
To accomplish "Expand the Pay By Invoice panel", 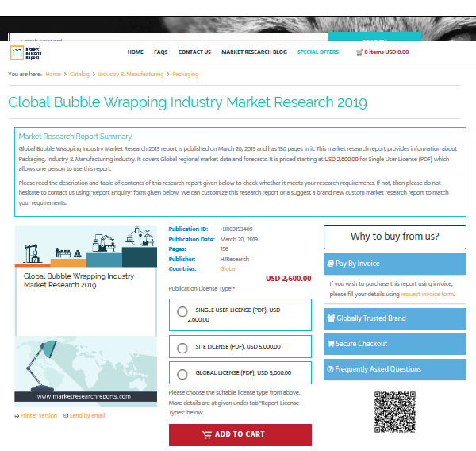I will 394,264.
